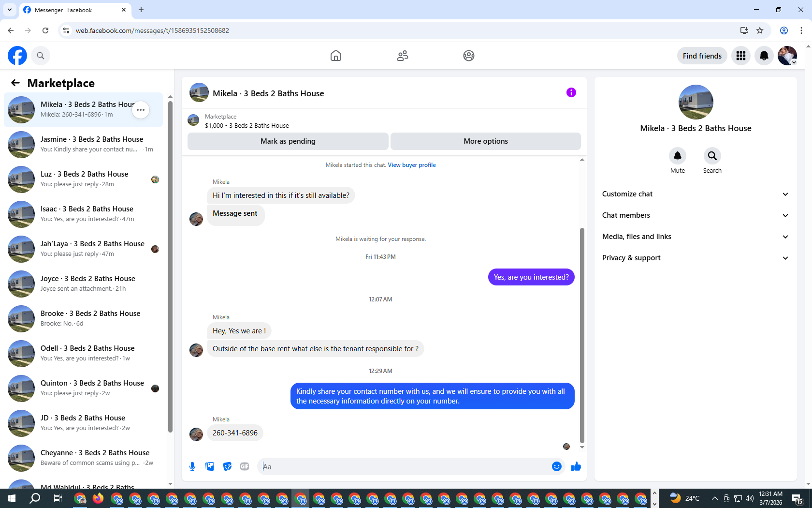The height and width of the screenshot is (508, 812).
Task: Switch to the Messenger | Facebook tab
Action: [75, 10]
